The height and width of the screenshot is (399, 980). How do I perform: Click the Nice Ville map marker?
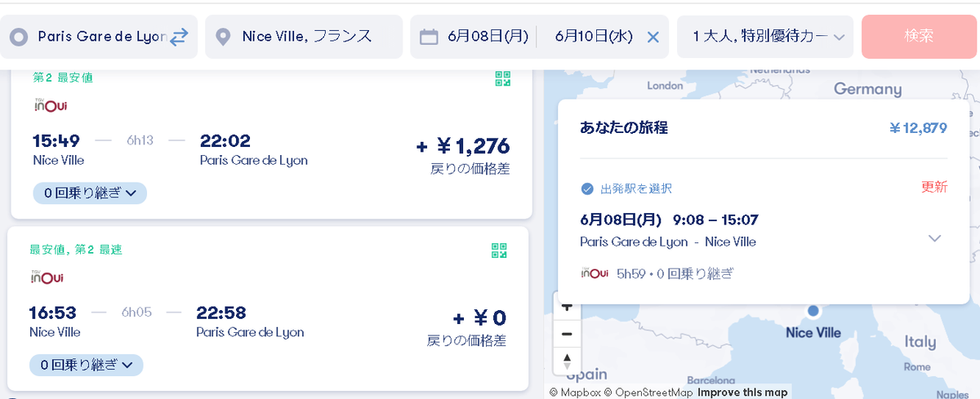[813, 311]
